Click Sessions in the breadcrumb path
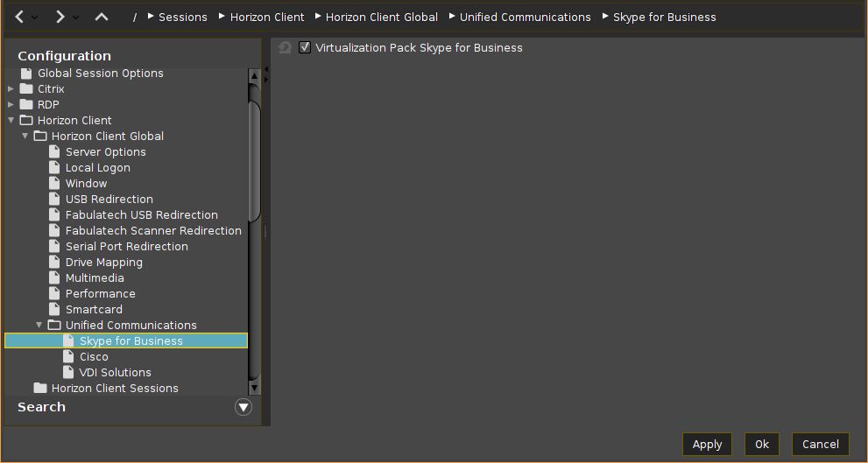The image size is (868, 463). (182, 18)
